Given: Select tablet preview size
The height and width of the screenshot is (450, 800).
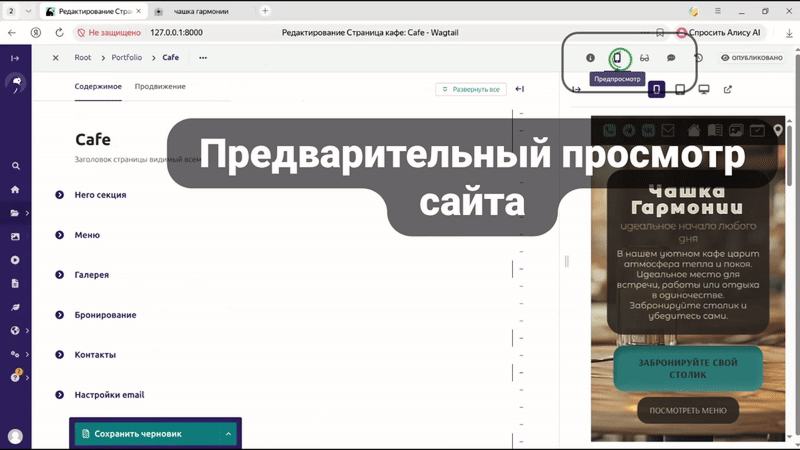Looking at the screenshot, I should click(x=680, y=89).
